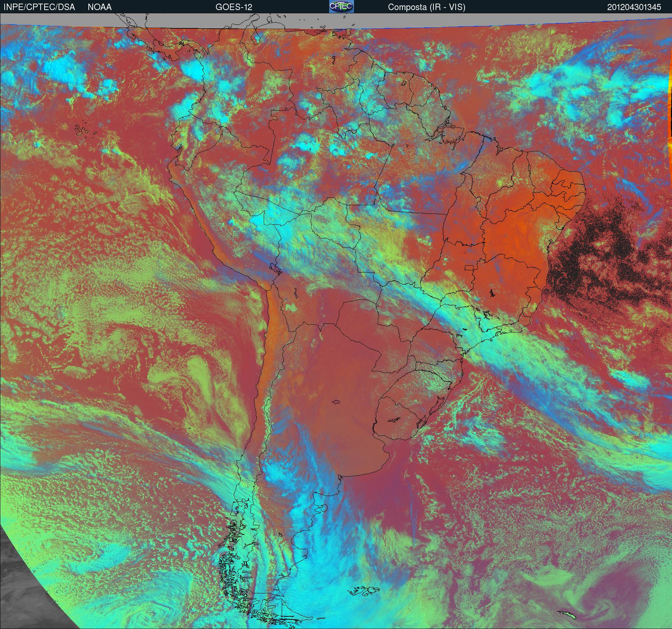Click the timestamp '201204301345'
Screen dimensions: 672x629
click(634, 7)
